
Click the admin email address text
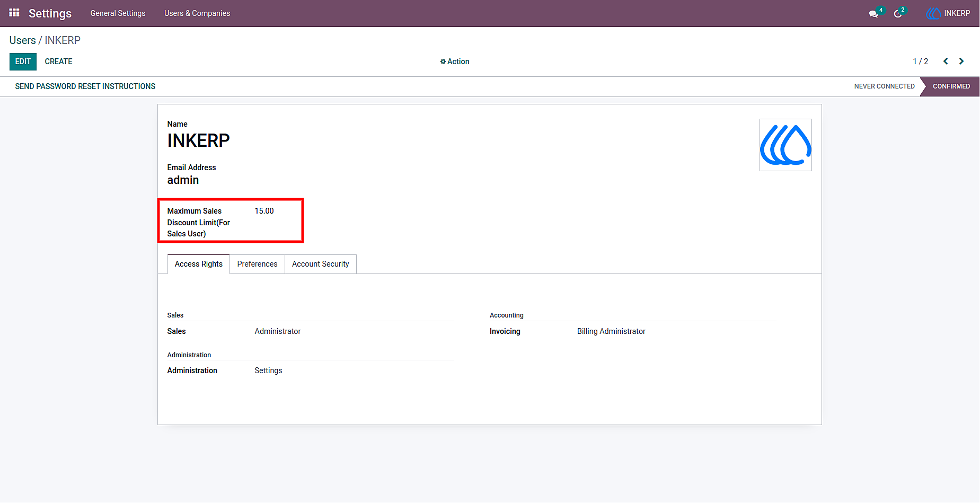click(x=183, y=180)
